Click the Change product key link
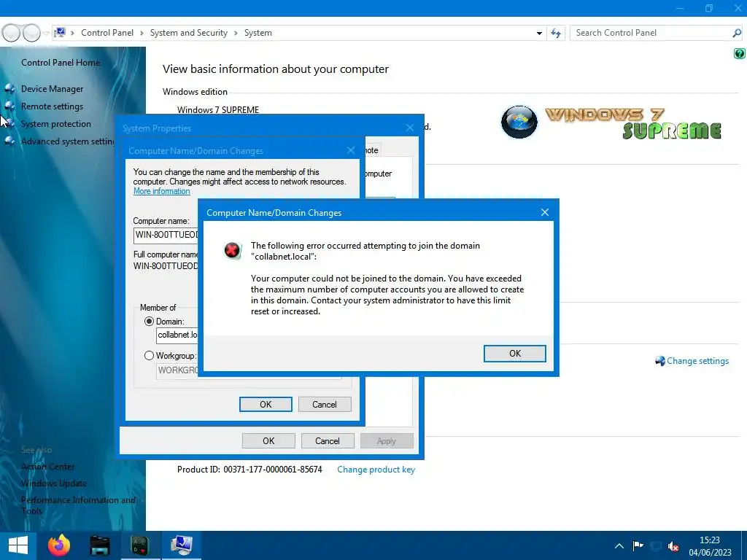The height and width of the screenshot is (560, 747). 376,470
